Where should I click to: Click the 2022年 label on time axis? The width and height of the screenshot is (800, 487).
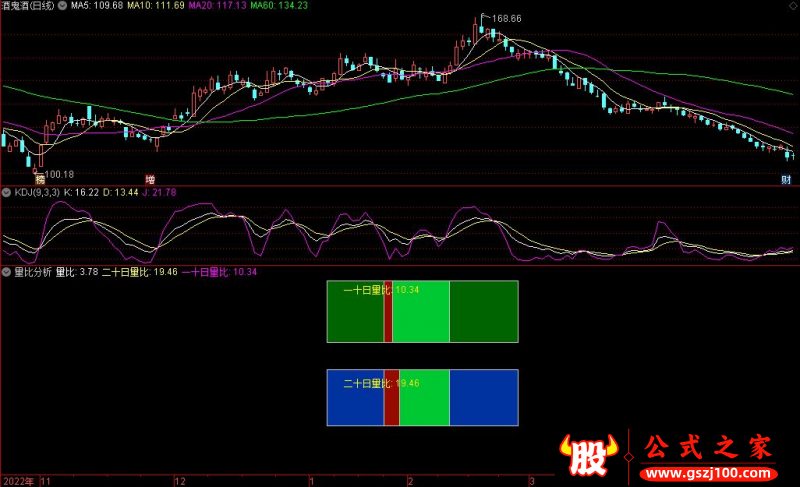(x=17, y=480)
